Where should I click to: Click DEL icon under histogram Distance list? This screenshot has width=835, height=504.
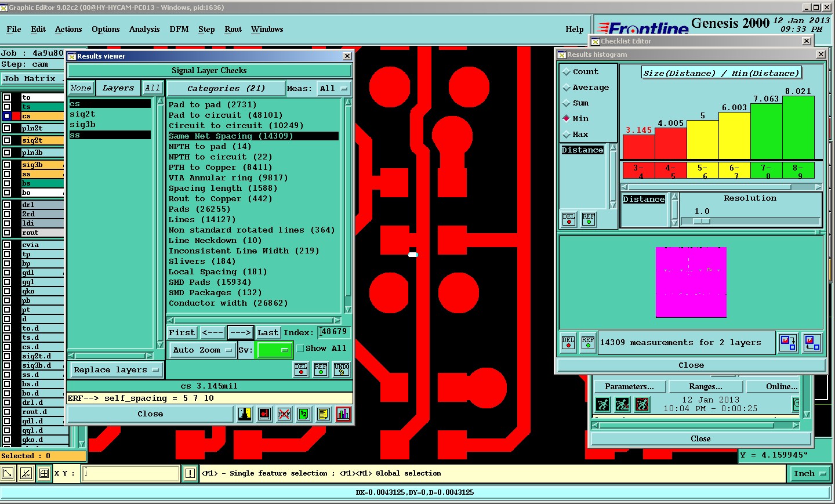[x=569, y=219]
